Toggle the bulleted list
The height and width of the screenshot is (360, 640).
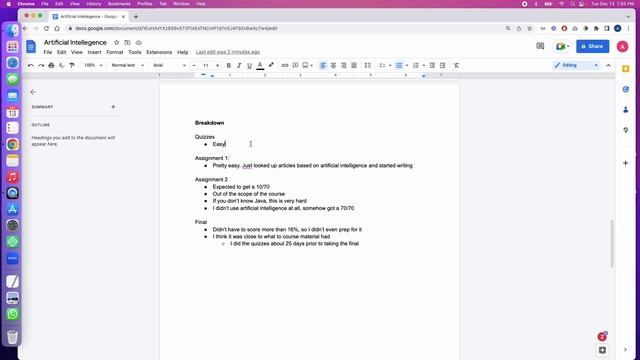399,65
